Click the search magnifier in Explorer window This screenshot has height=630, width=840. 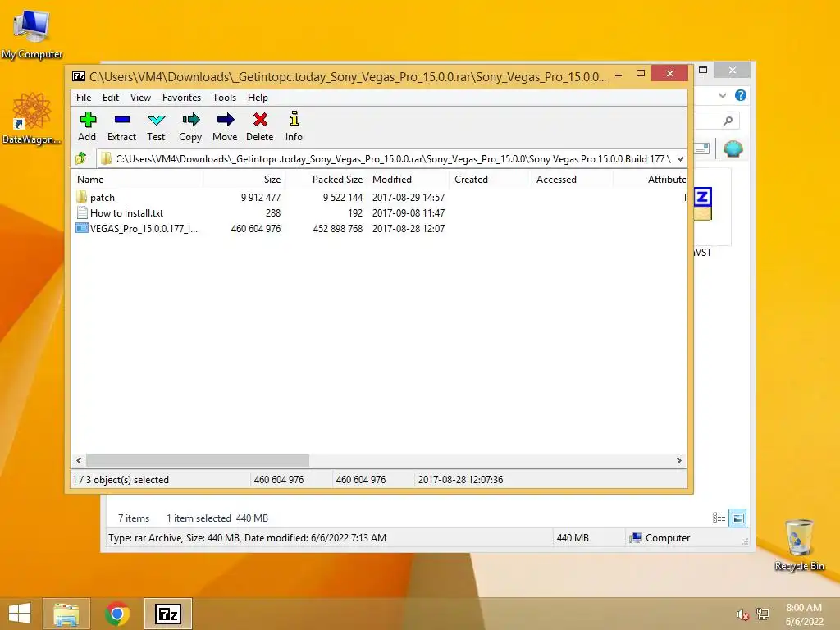(728, 121)
